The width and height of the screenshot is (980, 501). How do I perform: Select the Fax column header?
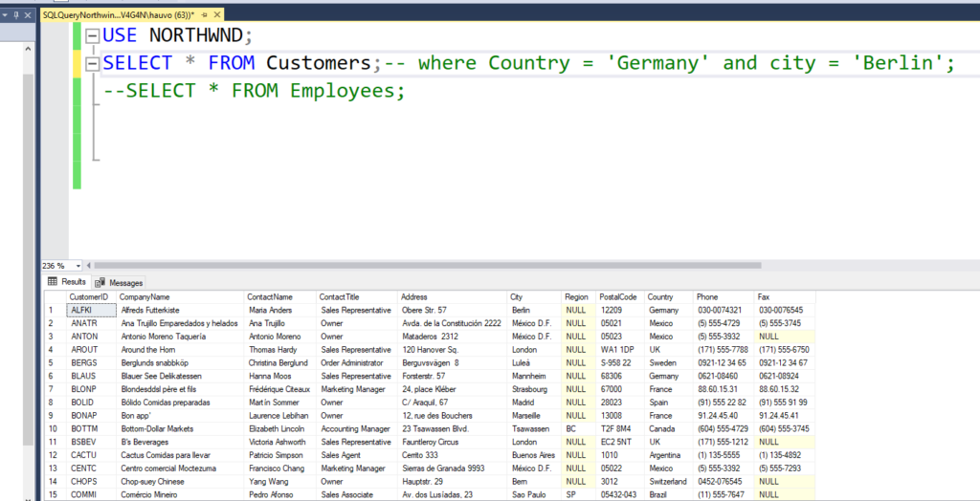pos(785,296)
